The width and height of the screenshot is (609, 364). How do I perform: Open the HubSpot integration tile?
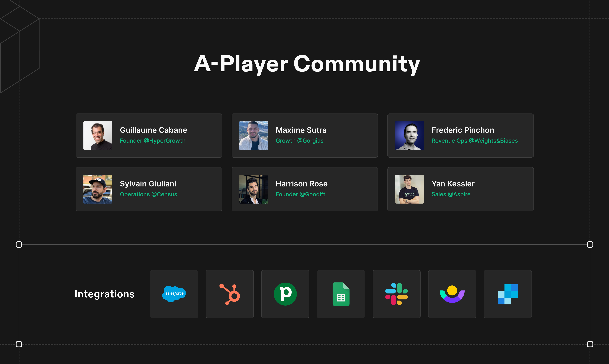tap(229, 294)
